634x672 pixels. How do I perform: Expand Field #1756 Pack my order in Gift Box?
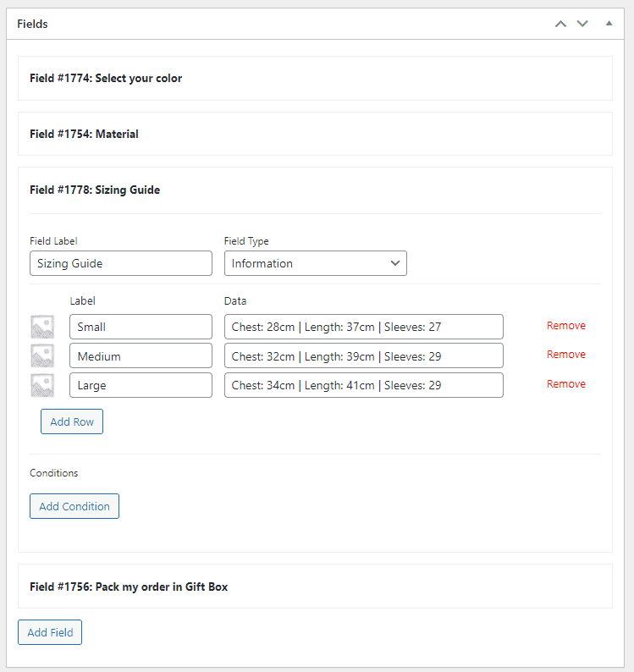315,587
